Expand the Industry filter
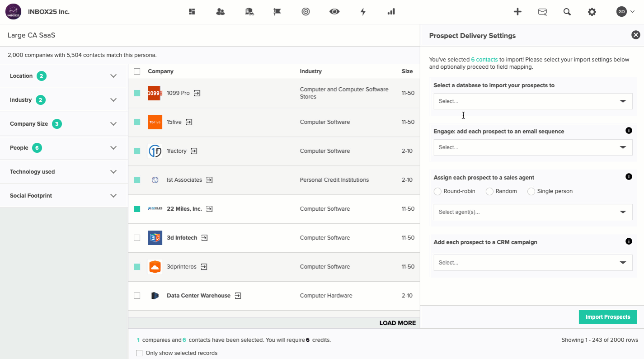Image resolution: width=644 pixels, height=359 pixels. tap(64, 100)
